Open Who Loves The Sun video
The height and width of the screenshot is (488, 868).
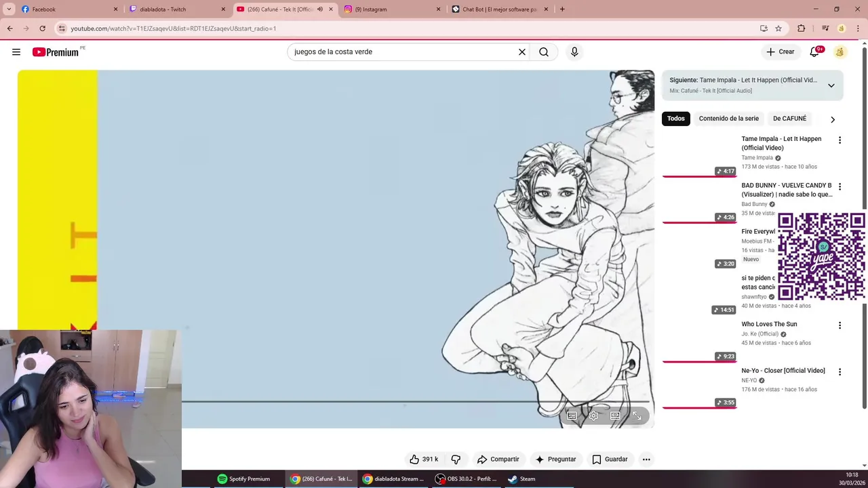click(x=769, y=324)
